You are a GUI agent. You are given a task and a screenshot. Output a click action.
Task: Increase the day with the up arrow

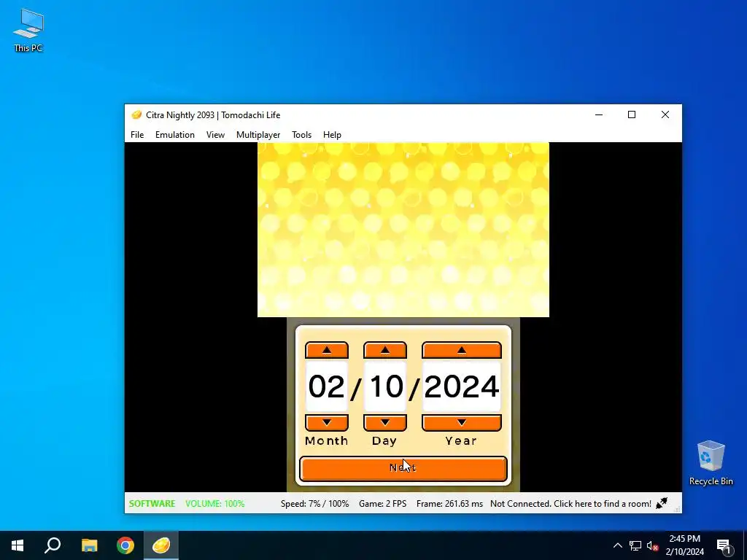385,350
